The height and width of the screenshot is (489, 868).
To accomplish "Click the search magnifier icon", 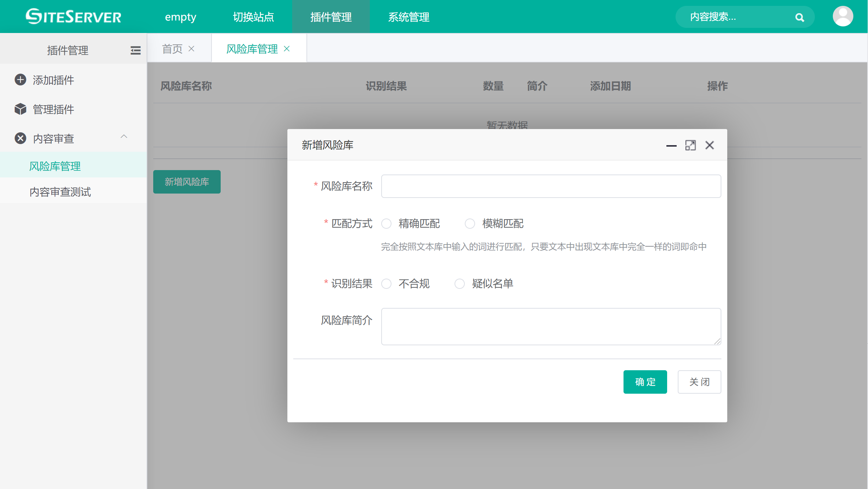I will (799, 17).
